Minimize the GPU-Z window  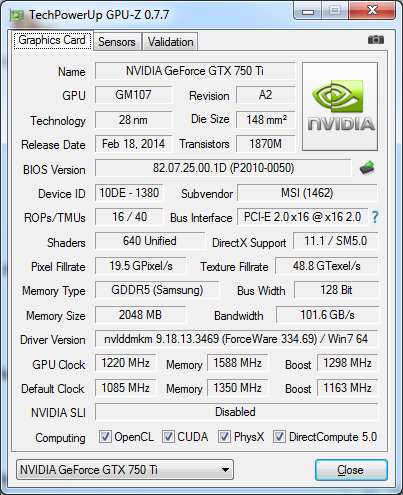[308, 12]
